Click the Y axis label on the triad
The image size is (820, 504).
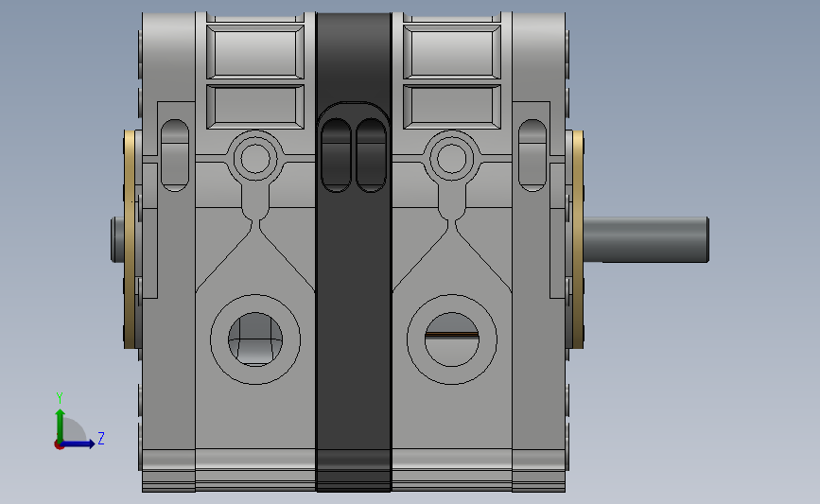(60, 398)
